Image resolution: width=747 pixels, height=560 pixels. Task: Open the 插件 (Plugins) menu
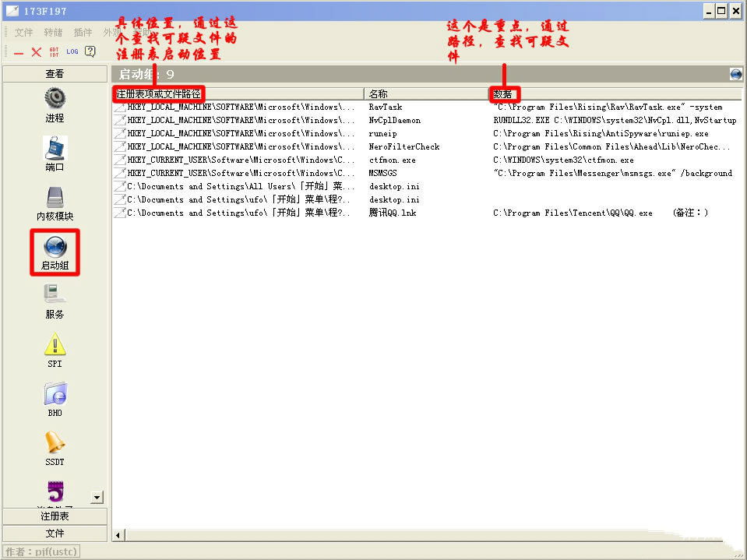[83, 33]
